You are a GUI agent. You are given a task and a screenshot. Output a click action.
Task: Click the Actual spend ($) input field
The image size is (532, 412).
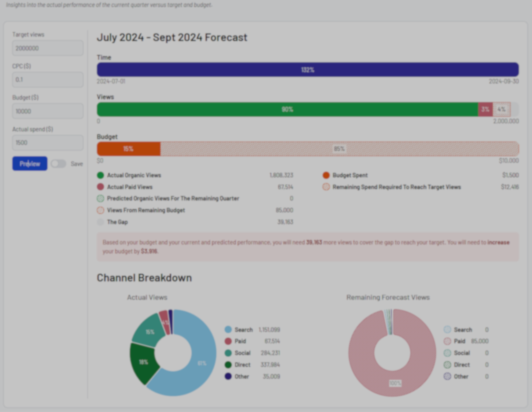48,143
